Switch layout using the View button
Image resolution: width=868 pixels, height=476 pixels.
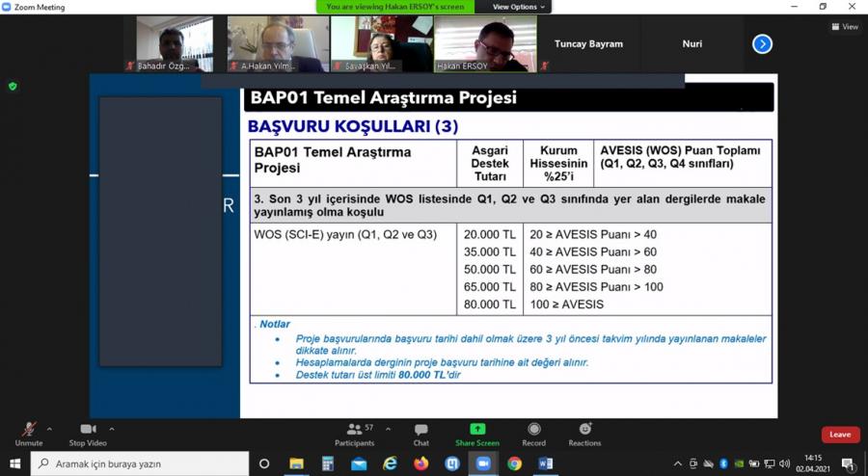tap(845, 27)
